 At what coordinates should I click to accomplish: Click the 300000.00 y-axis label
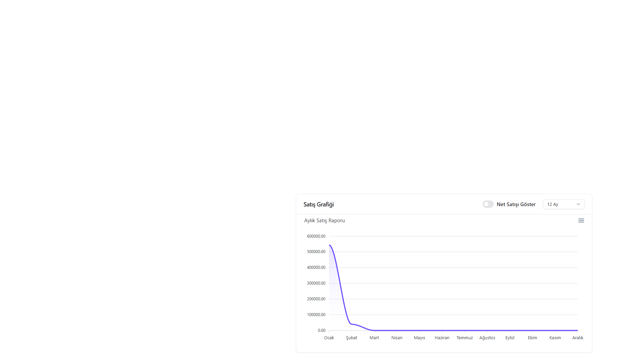[316, 283]
